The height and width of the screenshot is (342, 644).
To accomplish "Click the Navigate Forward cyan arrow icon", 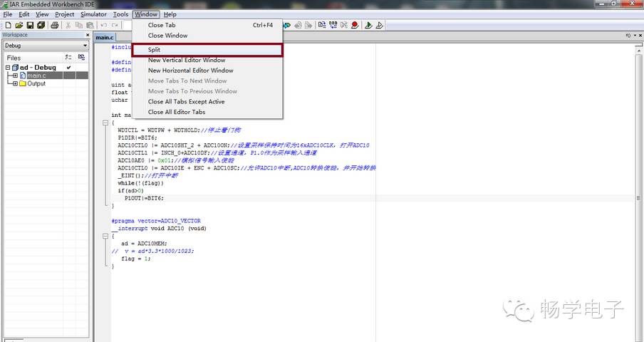I will [287, 25].
